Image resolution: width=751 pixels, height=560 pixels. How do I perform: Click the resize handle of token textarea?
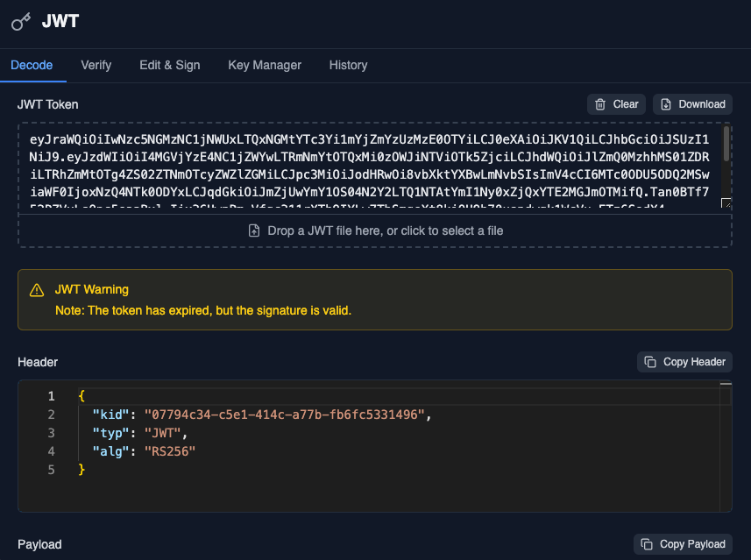[726, 203]
